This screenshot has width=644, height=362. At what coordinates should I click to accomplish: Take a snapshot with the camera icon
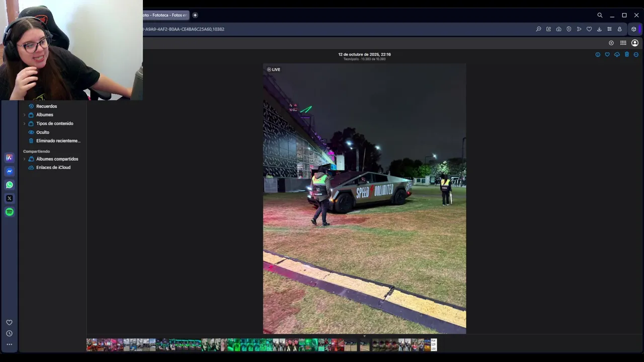tap(558, 29)
